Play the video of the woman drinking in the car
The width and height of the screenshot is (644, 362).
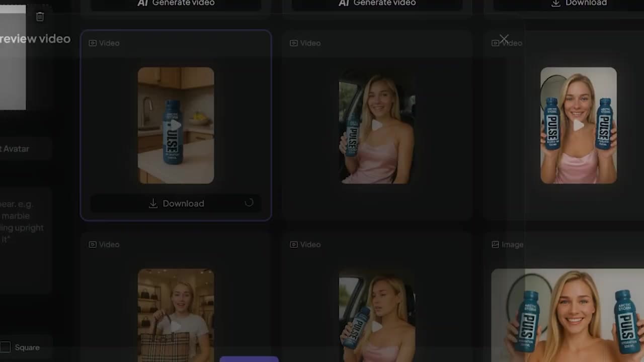(377, 327)
